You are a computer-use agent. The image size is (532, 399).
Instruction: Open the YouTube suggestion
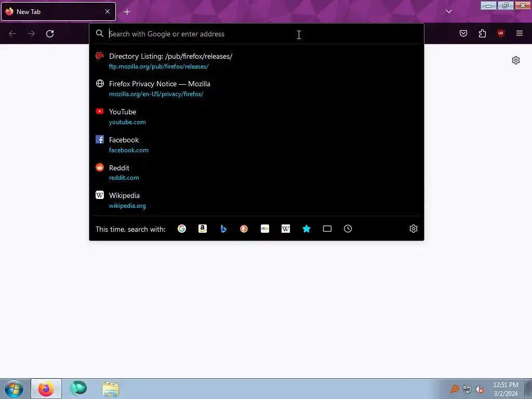pos(257,117)
